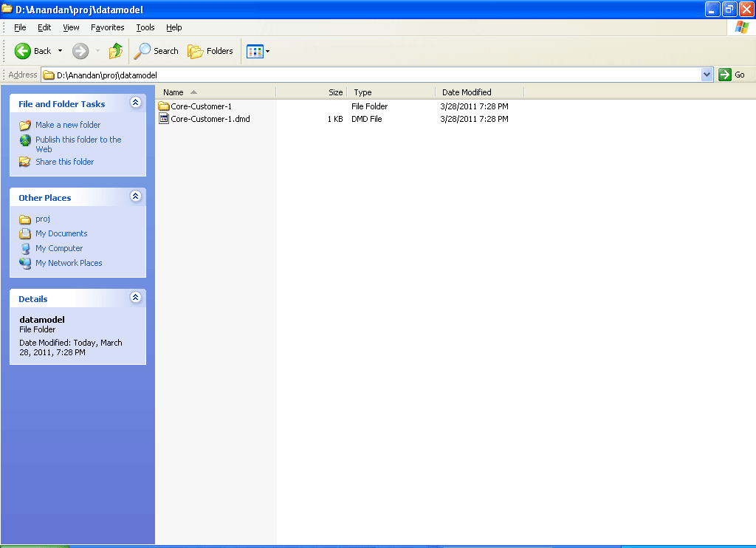Open the address bar history dropdown
The width and height of the screenshot is (756, 548).
click(707, 75)
